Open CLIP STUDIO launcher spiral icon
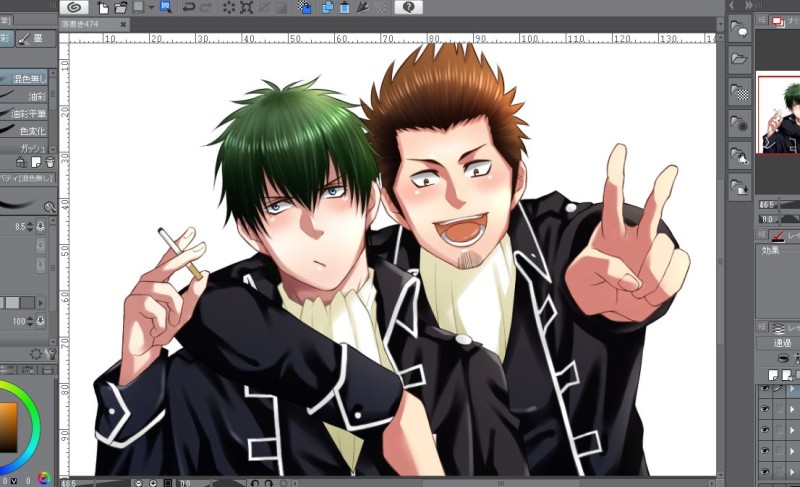Image resolution: width=800 pixels, height=487 pixels. 74,7
